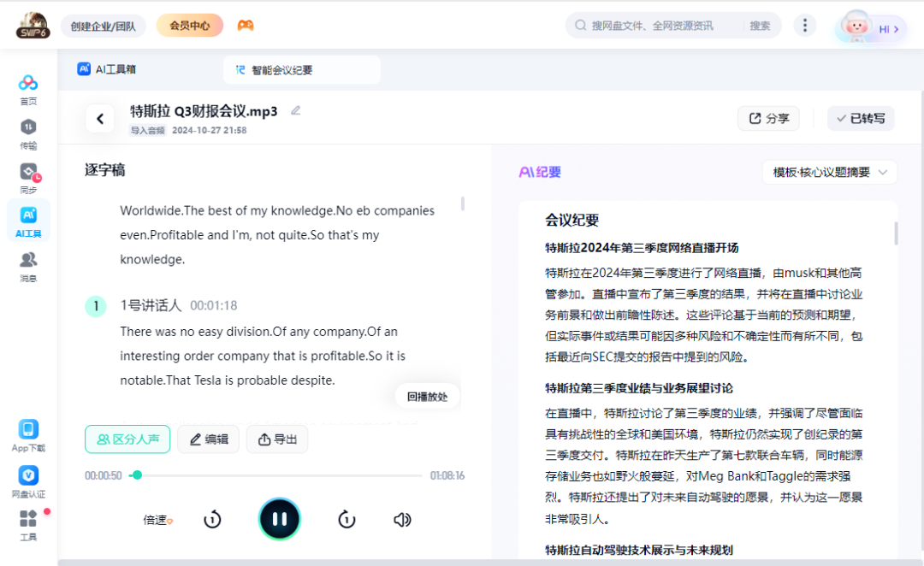The width and height of the screenshot is (924, 566).
Task: Rename file with the pencil icon
Action: pos(296,111)
